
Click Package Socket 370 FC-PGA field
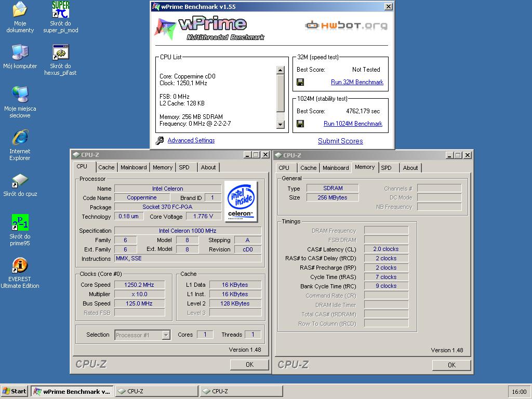168,207
